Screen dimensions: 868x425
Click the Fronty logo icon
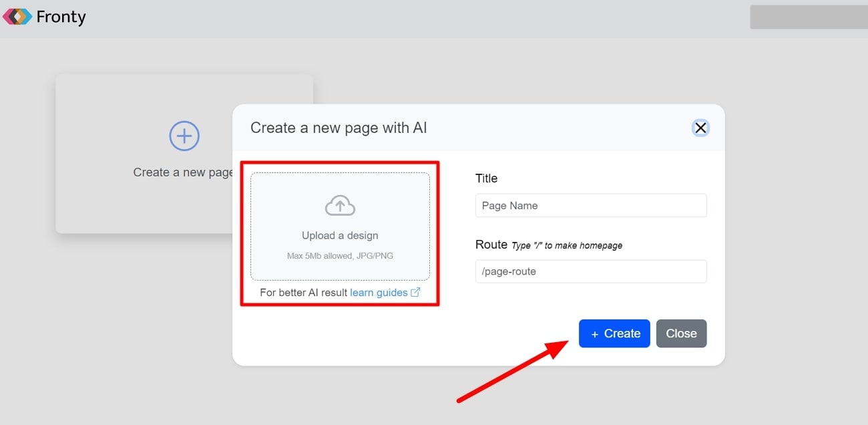point(17,16)
